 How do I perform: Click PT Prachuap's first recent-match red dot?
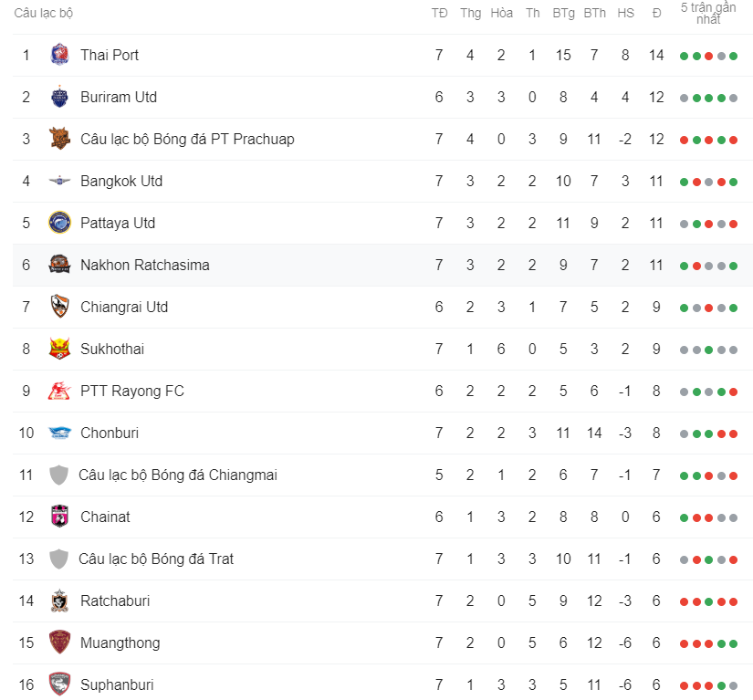[684, 140]
